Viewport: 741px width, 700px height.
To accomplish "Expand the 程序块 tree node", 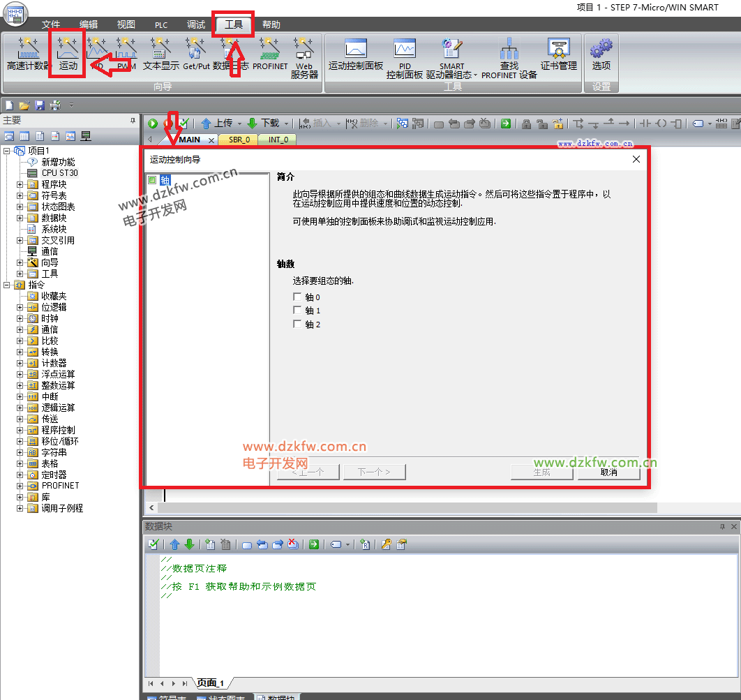I will 20,184.
